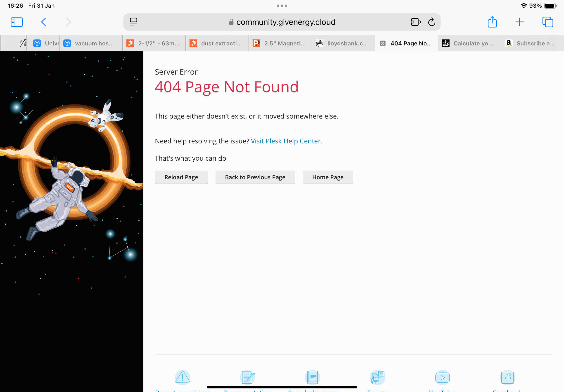Click the Home Page button
The height and width of the screenshot is (392, 564).
(328, 177)
